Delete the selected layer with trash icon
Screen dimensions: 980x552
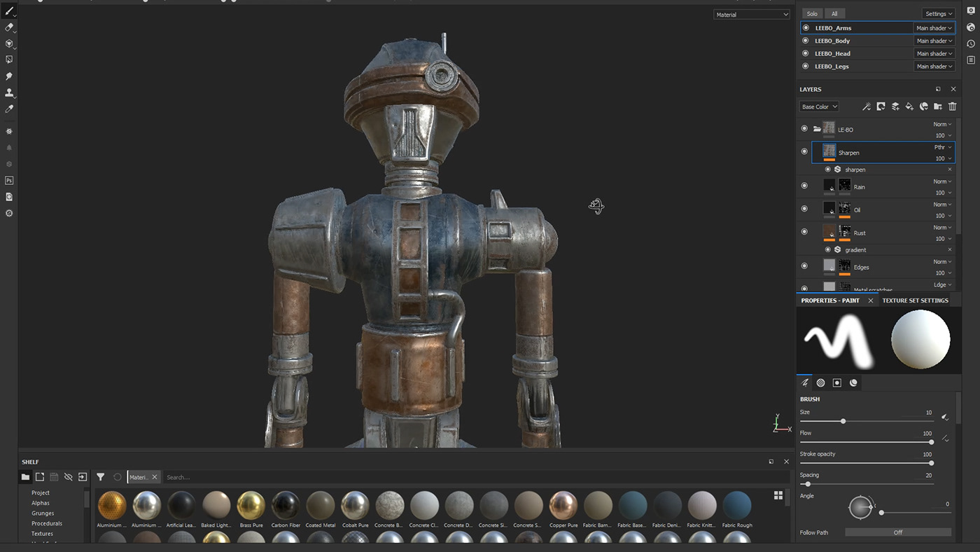pyautogui.click(x=952, y=106)
